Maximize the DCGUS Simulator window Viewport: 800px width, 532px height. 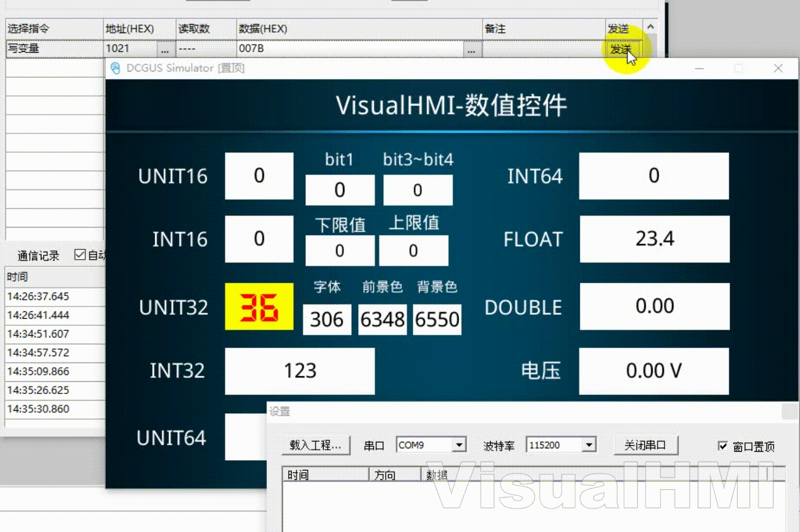pos(738,68)
